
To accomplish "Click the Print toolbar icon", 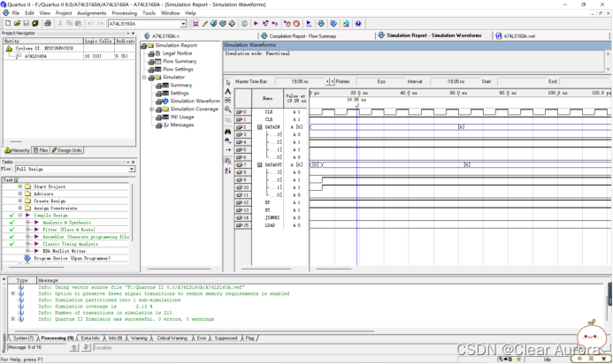I will [x=48, y=24].
